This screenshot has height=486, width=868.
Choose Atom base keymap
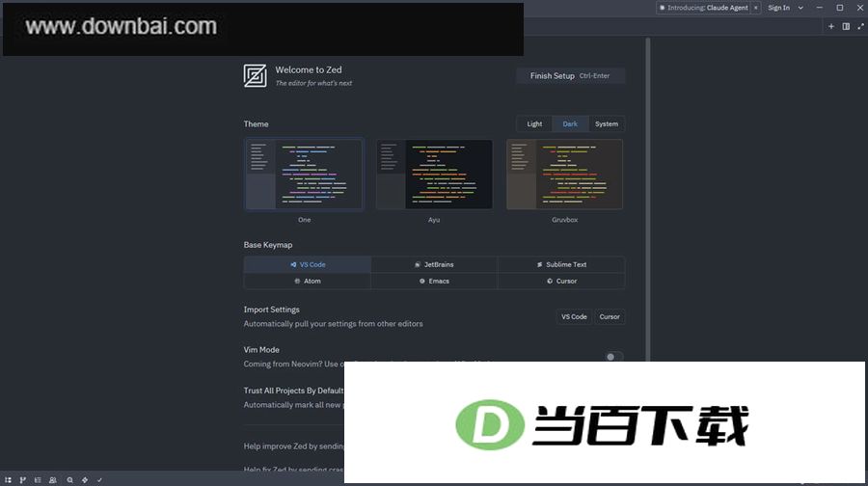pyautogui.click(x=308, y=282)
